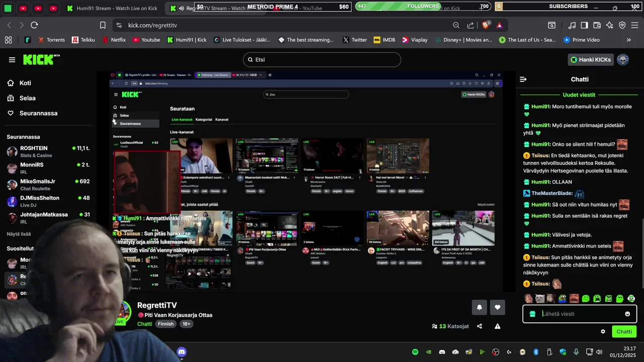The height and width of the screenshot is (362, 644).
Task: Open Bluetooth tray icon
Action: click(536, 352)
